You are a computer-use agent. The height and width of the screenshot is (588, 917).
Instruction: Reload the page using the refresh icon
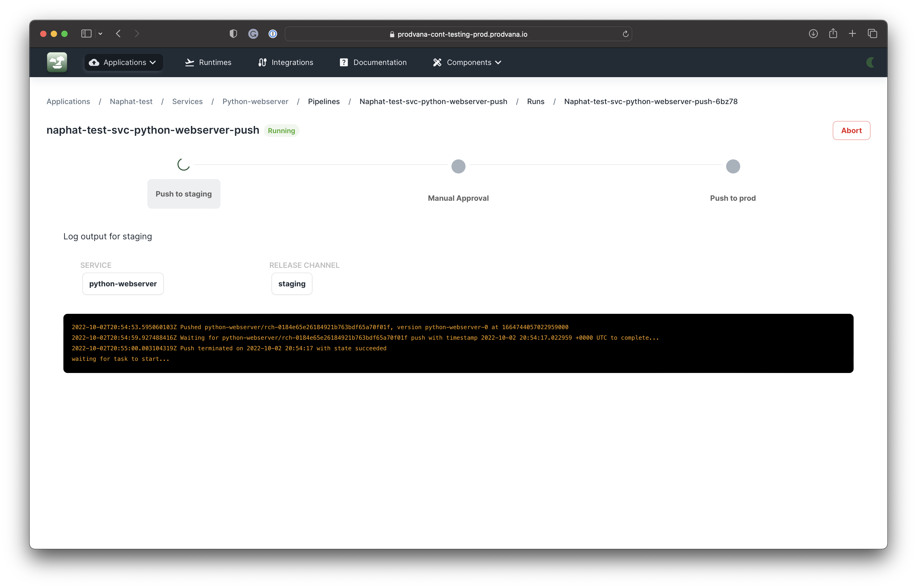click(x=625, y=34)
